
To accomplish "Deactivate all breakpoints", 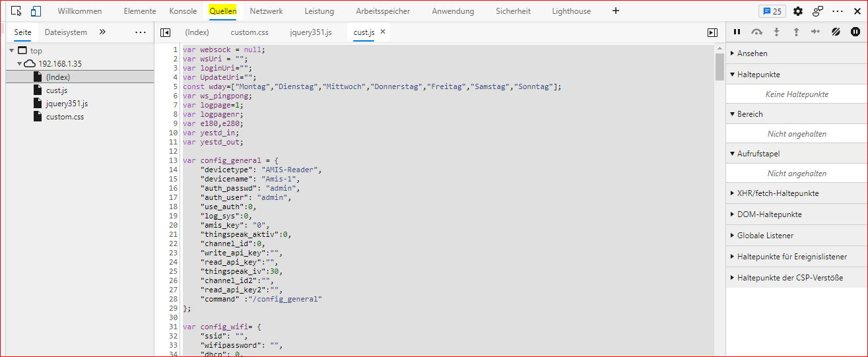I will click(836, 32).
